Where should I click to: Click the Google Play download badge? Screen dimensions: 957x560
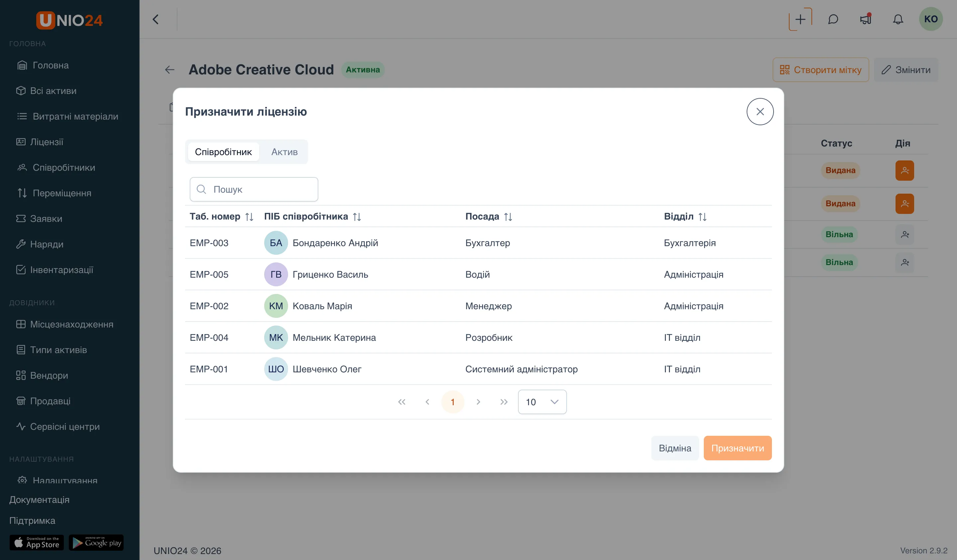(96, 542)
